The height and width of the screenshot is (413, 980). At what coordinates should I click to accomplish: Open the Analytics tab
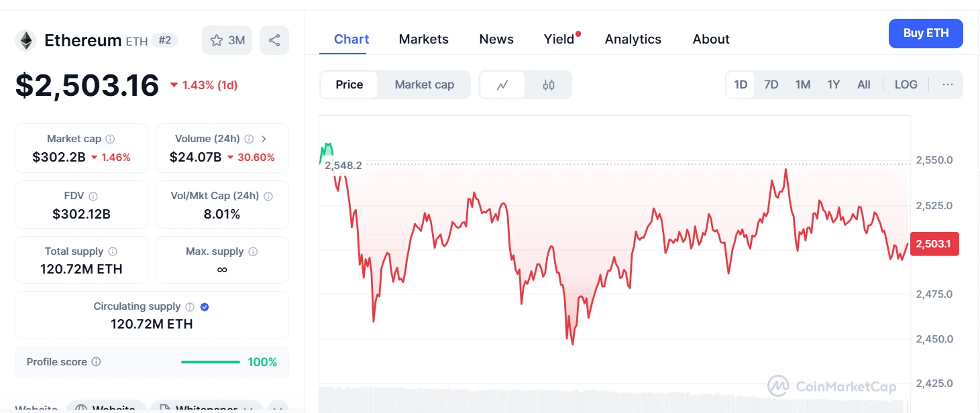(x=633, y=39)
